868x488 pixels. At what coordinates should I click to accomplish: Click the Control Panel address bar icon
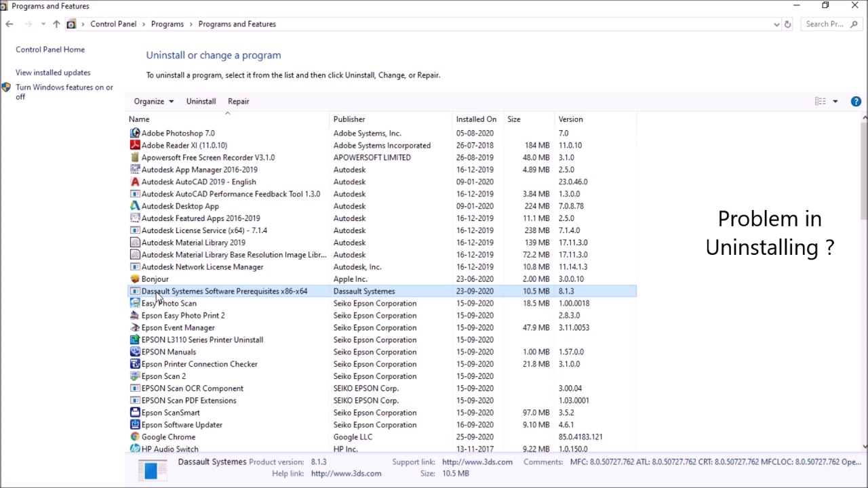(x=71, y=24)
